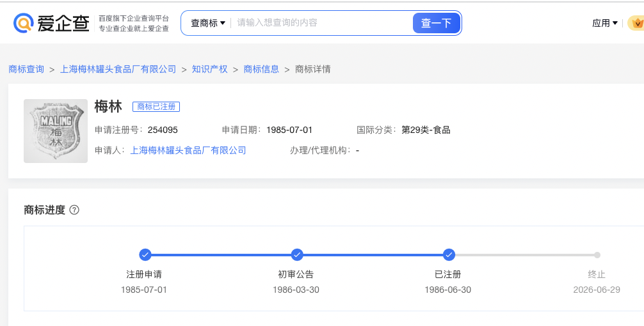Open 上海梅林罐头食品厂有限公司 breadcrumb link
This screenshot has width=644, height=326.
[118, 69]
